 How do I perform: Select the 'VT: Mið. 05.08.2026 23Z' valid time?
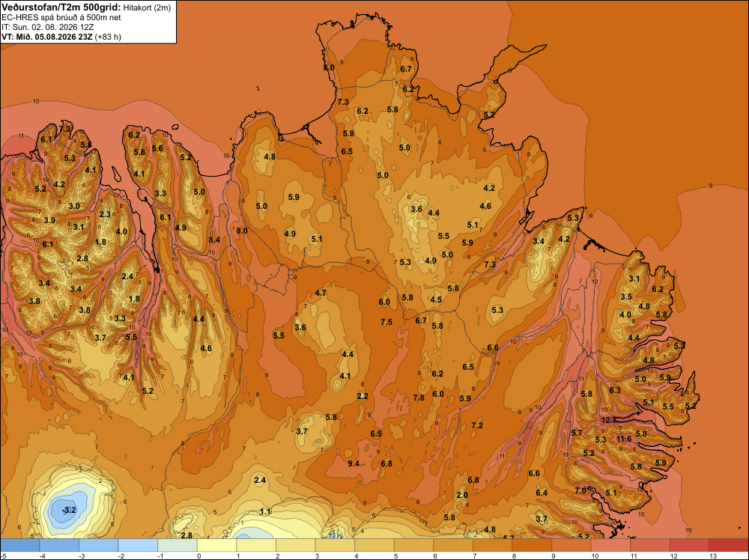click(47, 37)
